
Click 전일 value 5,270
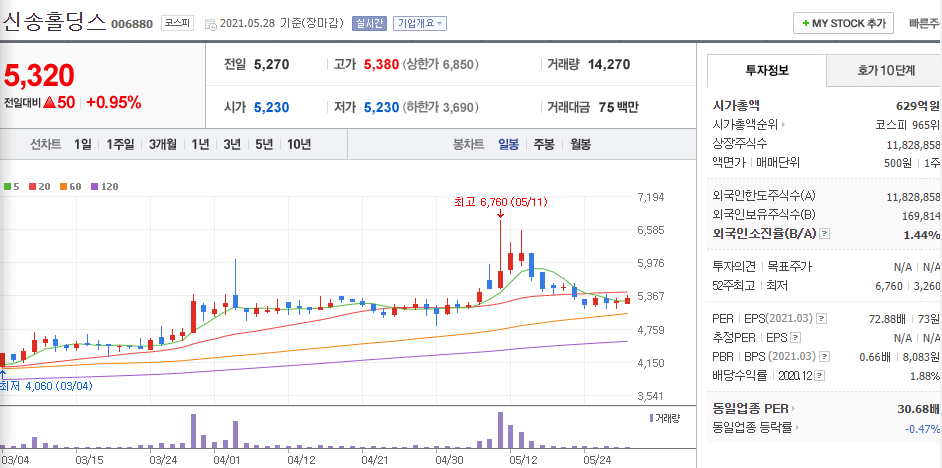tap(272, 64)
